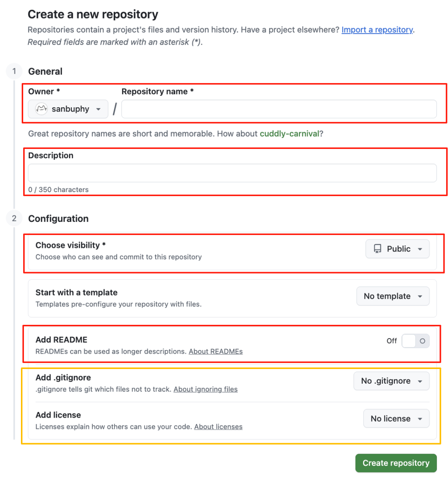Click the step 2 Configuration number badge
Screen dimensions: 448x485
click(14, 218)
